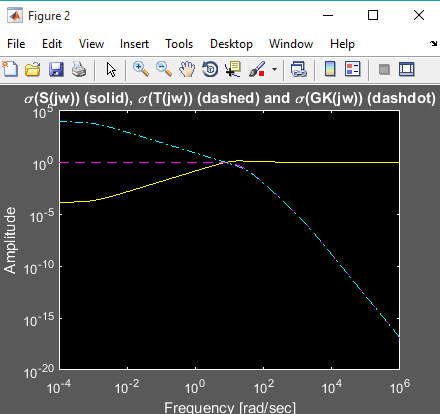Activate the Zoom Out tool

tap(164, 69)
